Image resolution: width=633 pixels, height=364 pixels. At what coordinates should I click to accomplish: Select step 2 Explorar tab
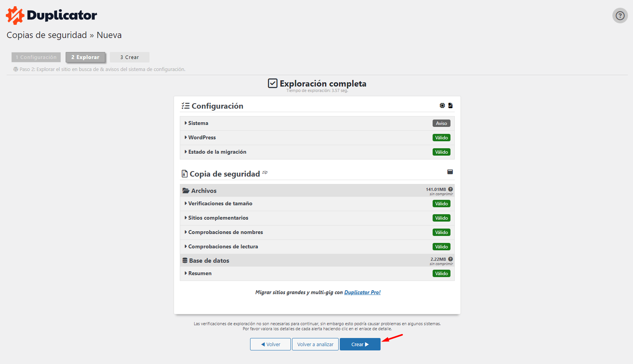pyautogui.click(x=85, y=57)
